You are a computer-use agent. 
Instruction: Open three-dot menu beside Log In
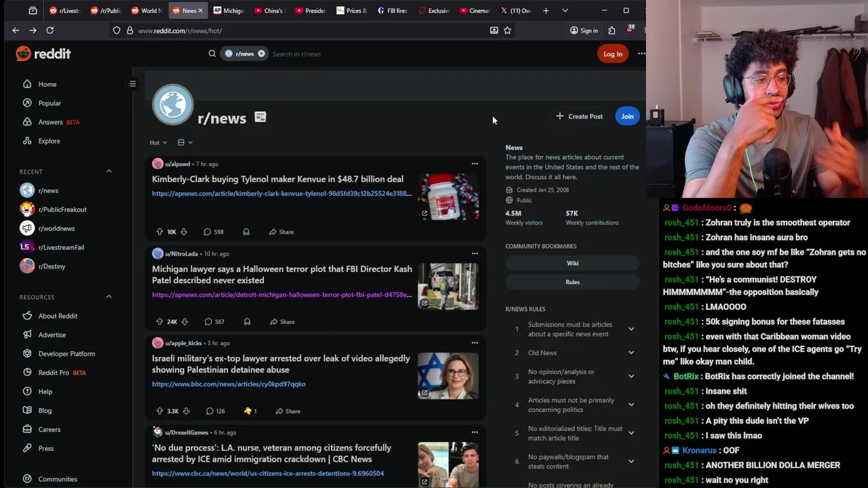point(641,54)
